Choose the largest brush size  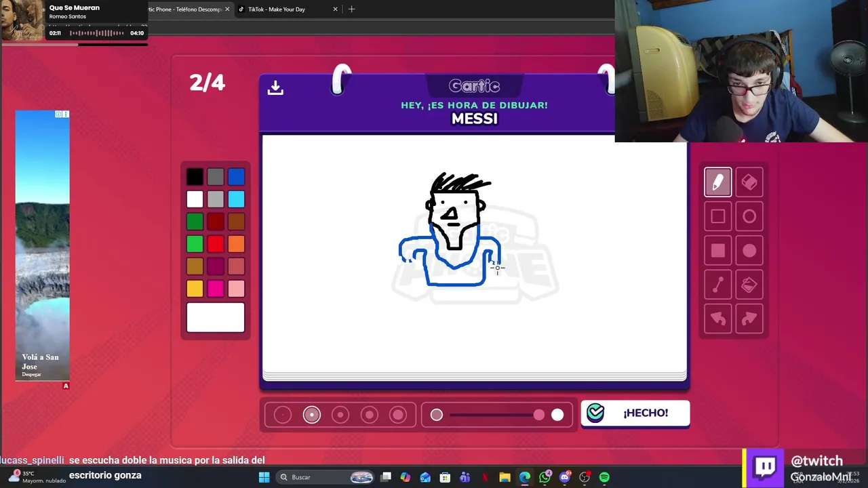coord(398,415)
